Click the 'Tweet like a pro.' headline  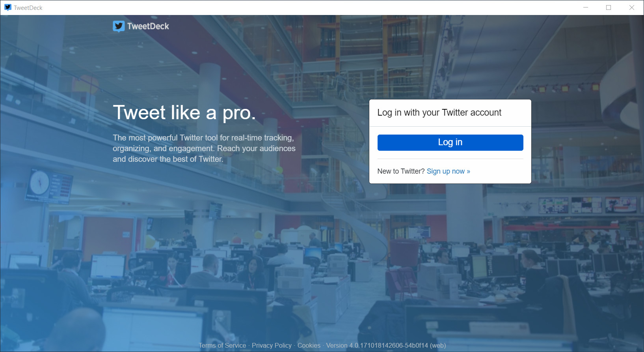tap(184, 112)
